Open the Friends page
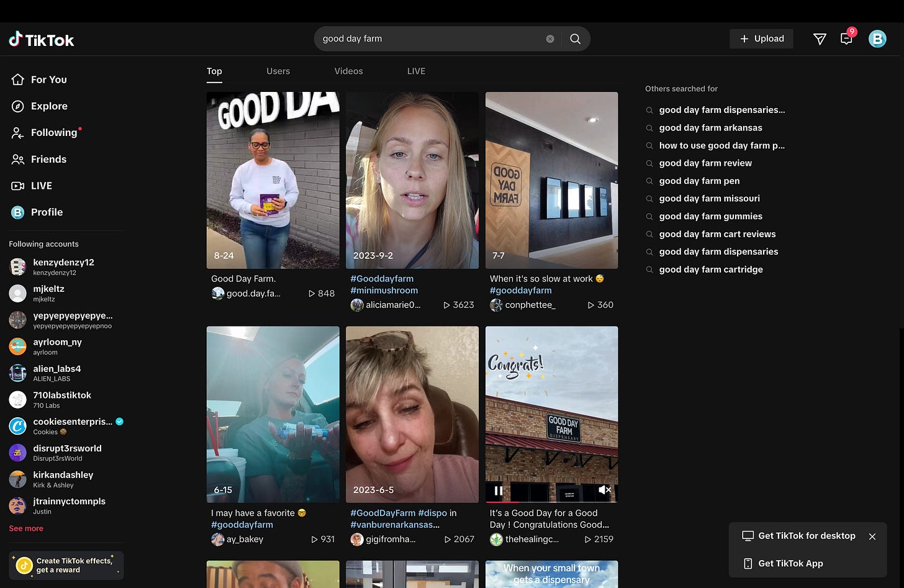Screen dimensions: 904x588 39,159
